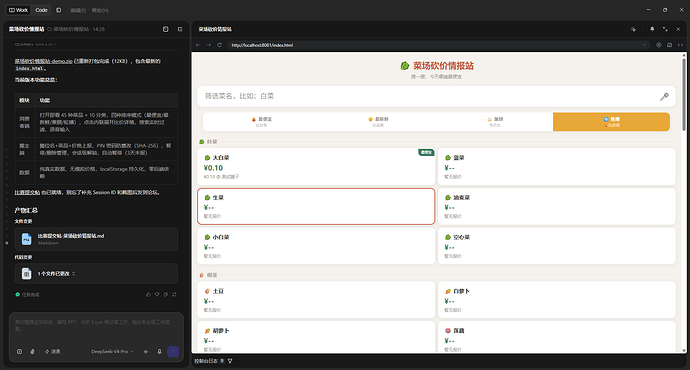Toggle the sidebar panel icon next to Code
690x370 pixels.
59,10
